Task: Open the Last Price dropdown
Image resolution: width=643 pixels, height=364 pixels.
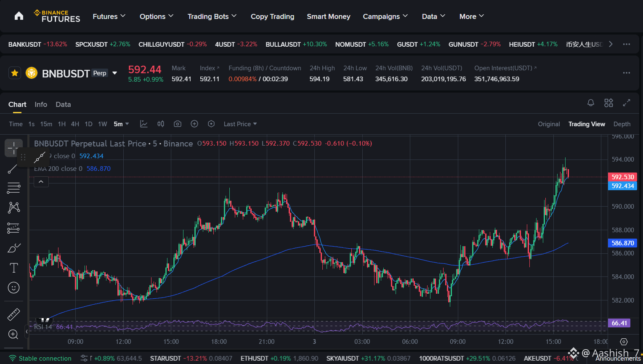Action: (x=240, y=124)
